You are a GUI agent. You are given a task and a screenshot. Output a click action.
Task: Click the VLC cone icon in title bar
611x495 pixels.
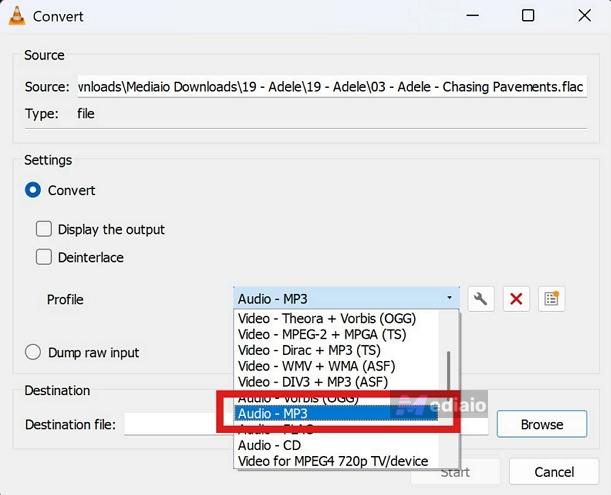(17, 16)
